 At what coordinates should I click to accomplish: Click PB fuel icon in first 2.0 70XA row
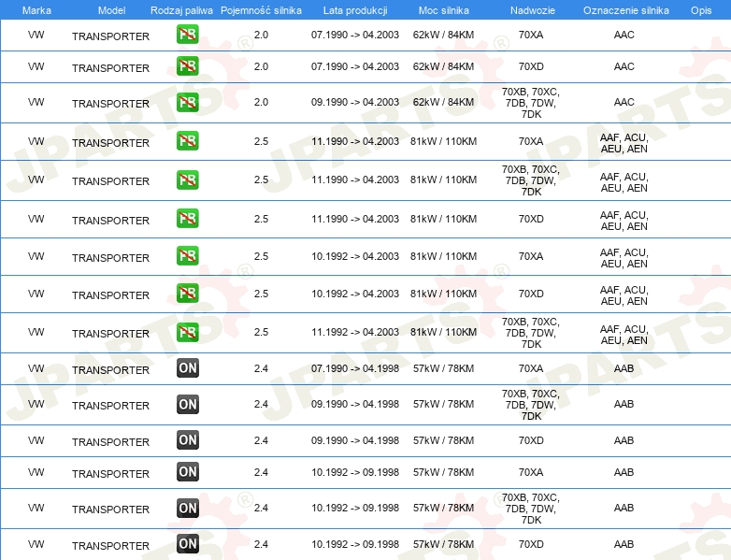tap(187, 36)
